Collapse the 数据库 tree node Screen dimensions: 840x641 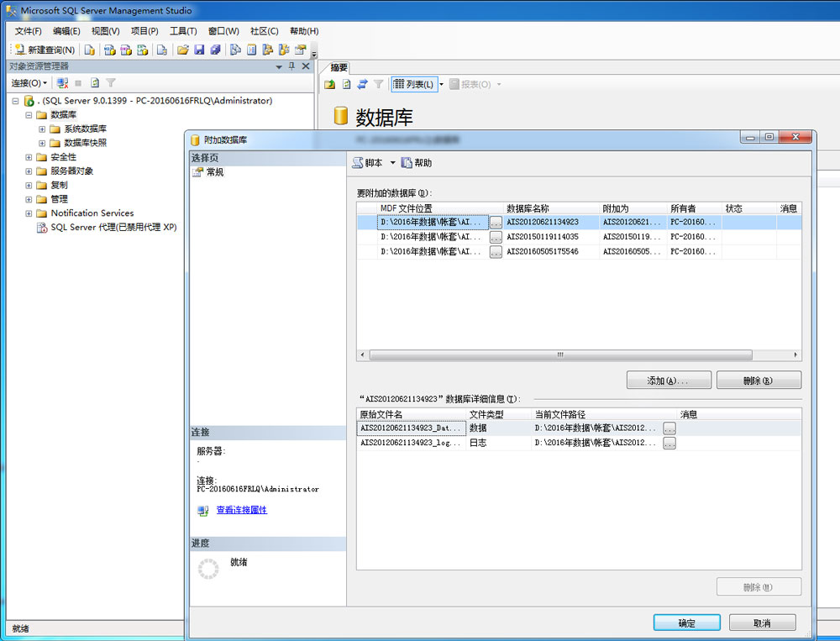click(29, 115)
